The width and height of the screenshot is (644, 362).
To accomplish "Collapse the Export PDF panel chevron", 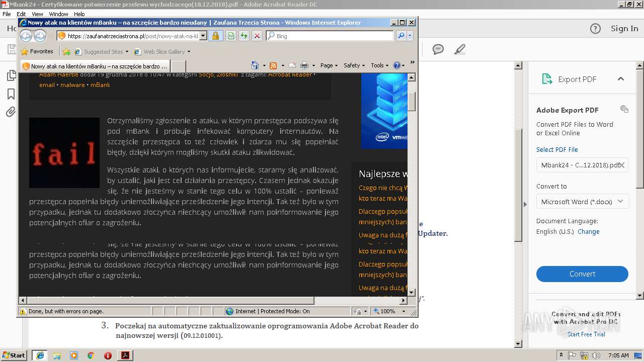I will point(620,79).
